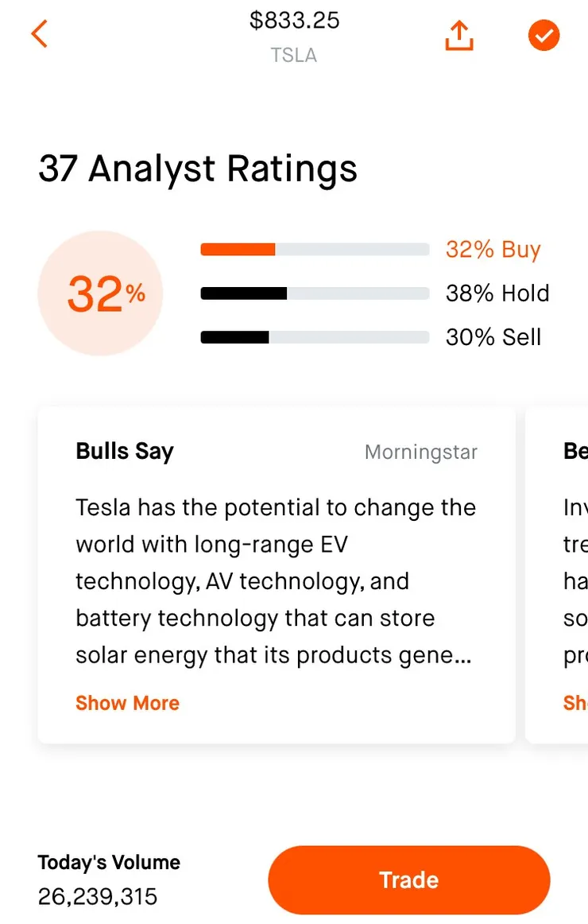
Task: Click the Sell rating bar
Action: [x=315, y=337]
